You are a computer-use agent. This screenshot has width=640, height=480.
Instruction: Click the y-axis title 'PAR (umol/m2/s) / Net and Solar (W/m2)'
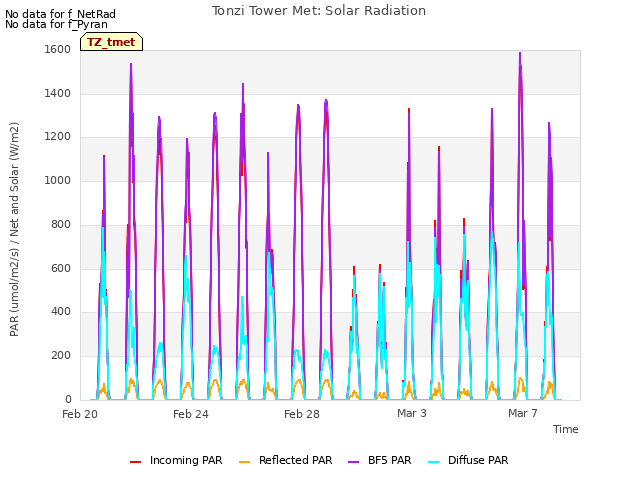[x=14, y=229]
